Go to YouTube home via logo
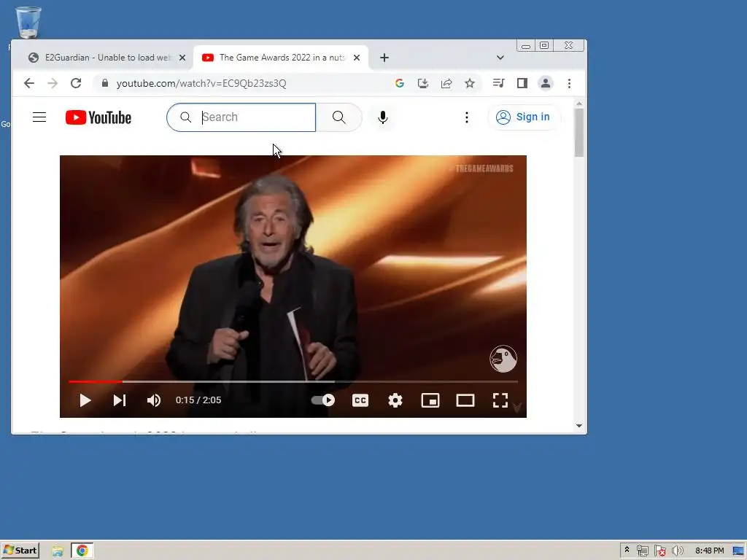Viewport: 747px width, 560px height. [98, 117]
